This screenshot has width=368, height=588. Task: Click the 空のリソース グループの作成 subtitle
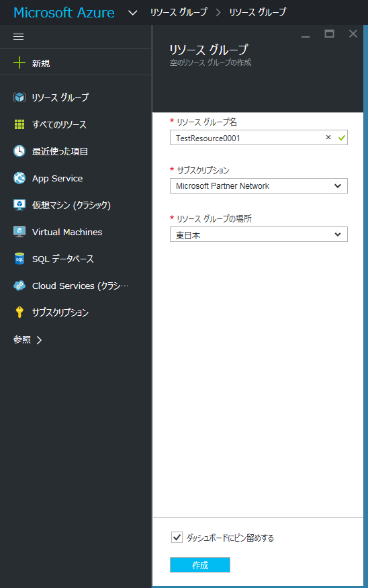point(211,62)
